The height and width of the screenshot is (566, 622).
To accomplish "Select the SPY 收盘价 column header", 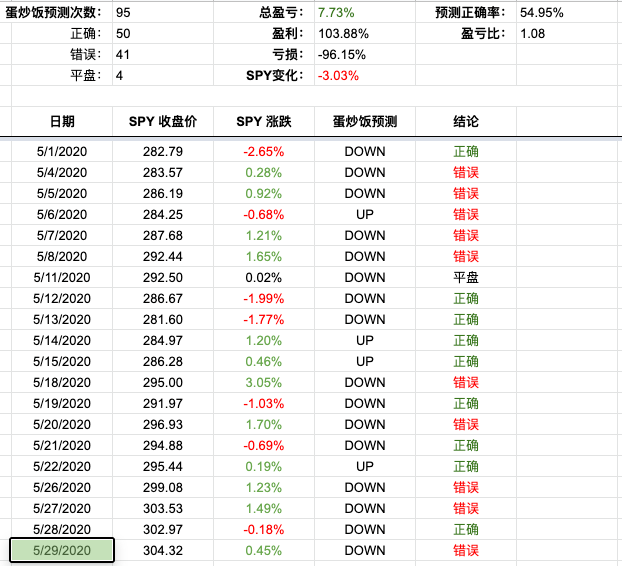I will click(x=163, y=121).
